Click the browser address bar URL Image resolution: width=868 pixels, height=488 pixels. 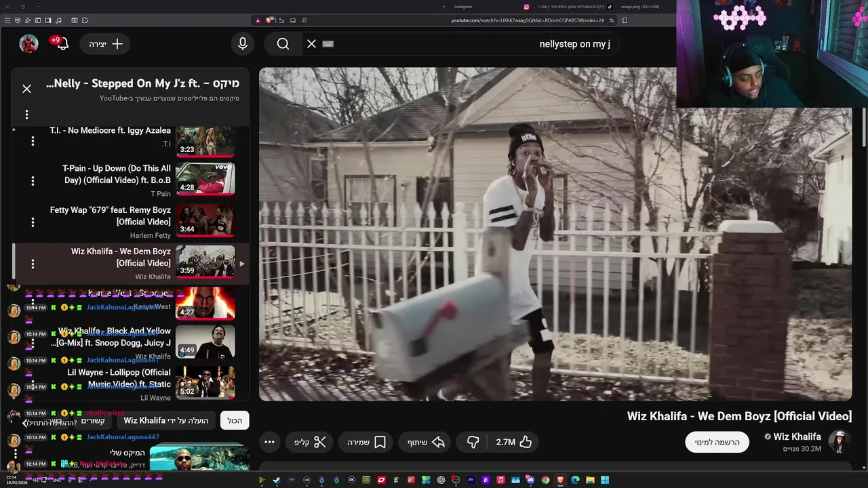coord(527,20)
